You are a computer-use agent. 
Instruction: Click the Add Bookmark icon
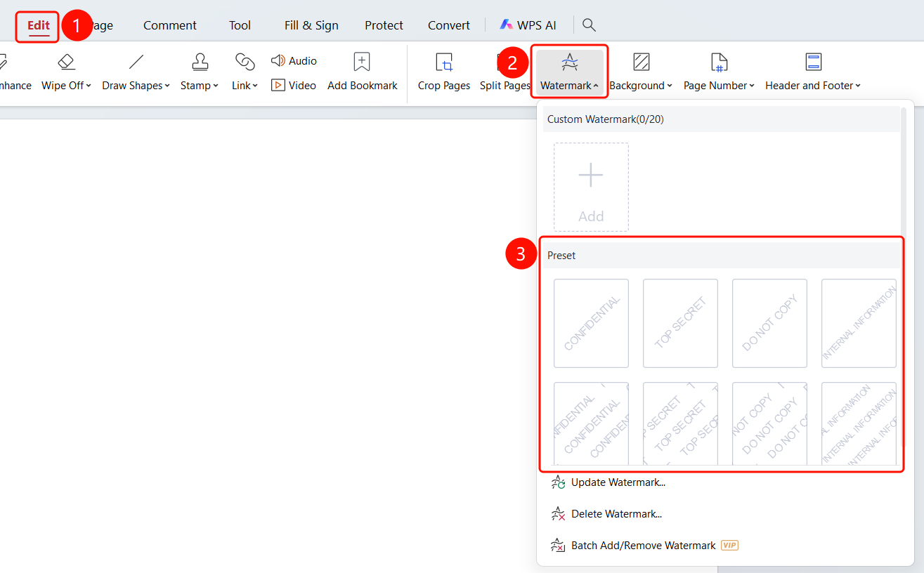pos(362,62)
